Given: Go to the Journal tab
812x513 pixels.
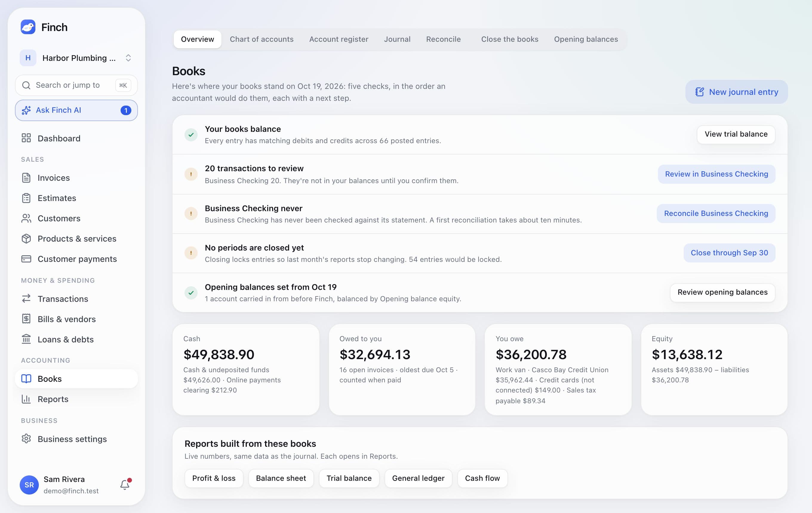Looking at the screenshot, I should pyautogui.click(x=397, y=39).
